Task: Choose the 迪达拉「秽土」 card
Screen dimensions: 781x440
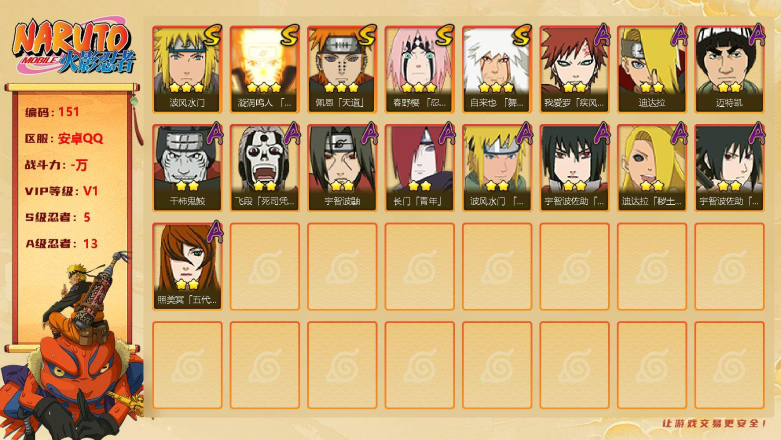Action: click(652, 167)
